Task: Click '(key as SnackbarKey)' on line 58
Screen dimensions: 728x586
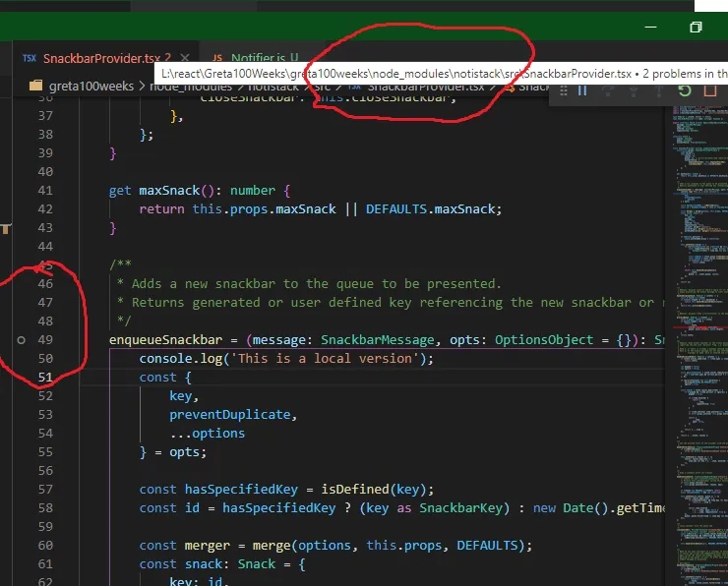Action: 435,508
